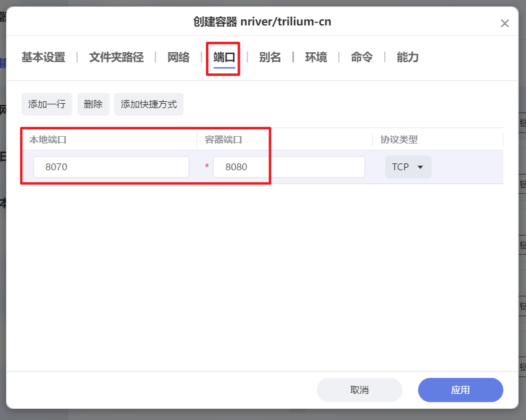Click the 添加一行 button
The height and width of the screenshot is (420, 526).
(x=47, y=104)
